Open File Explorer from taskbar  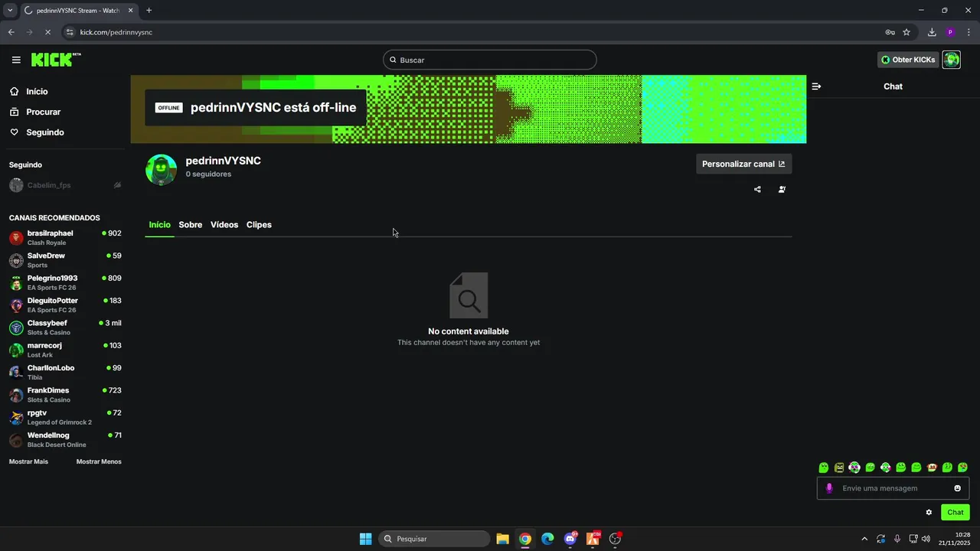502,539
